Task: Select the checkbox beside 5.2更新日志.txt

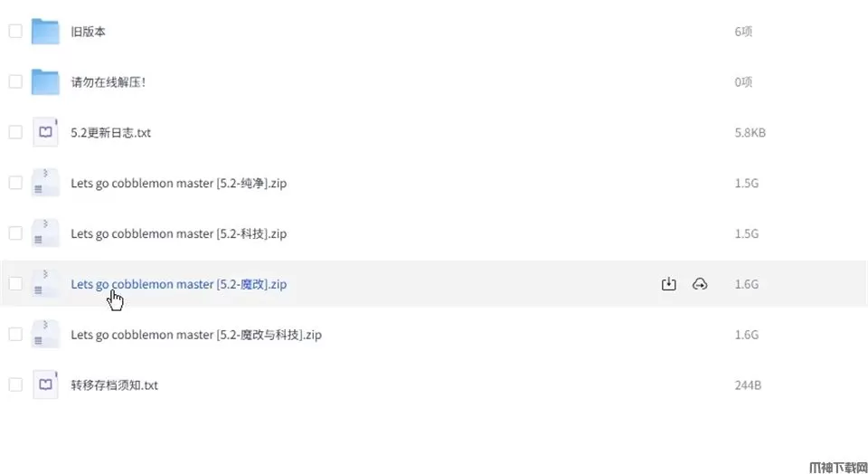Action: (15, 132)
